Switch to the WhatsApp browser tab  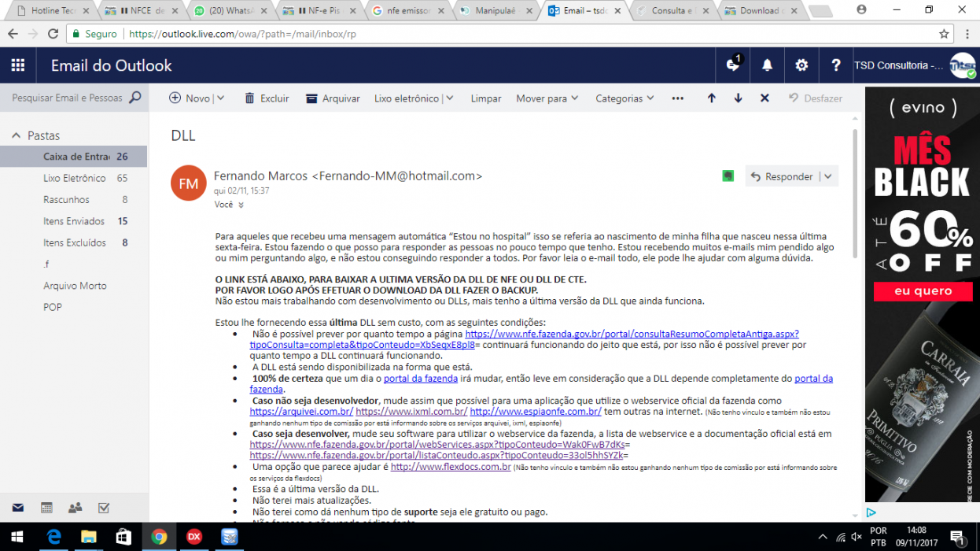229,10
